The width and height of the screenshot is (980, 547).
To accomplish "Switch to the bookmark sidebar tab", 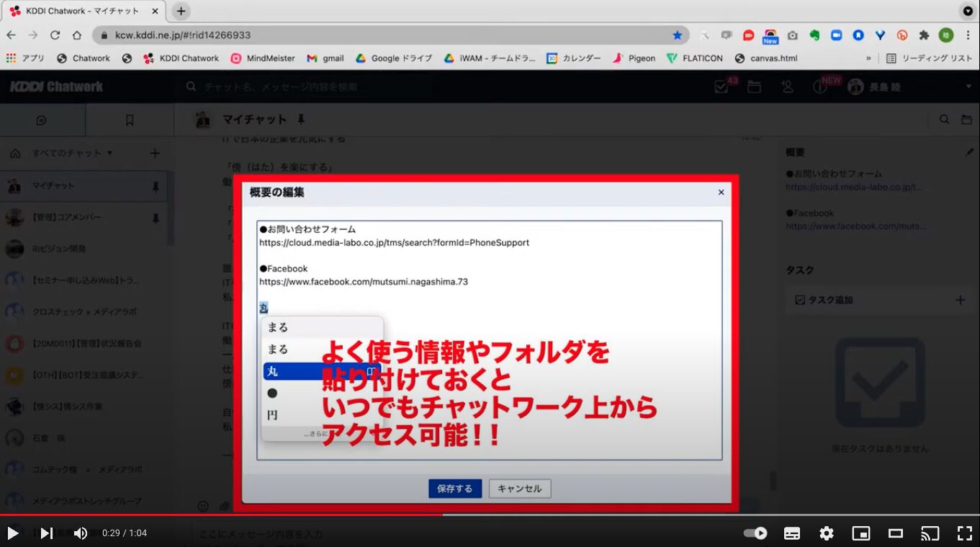I will click(130, 120).
